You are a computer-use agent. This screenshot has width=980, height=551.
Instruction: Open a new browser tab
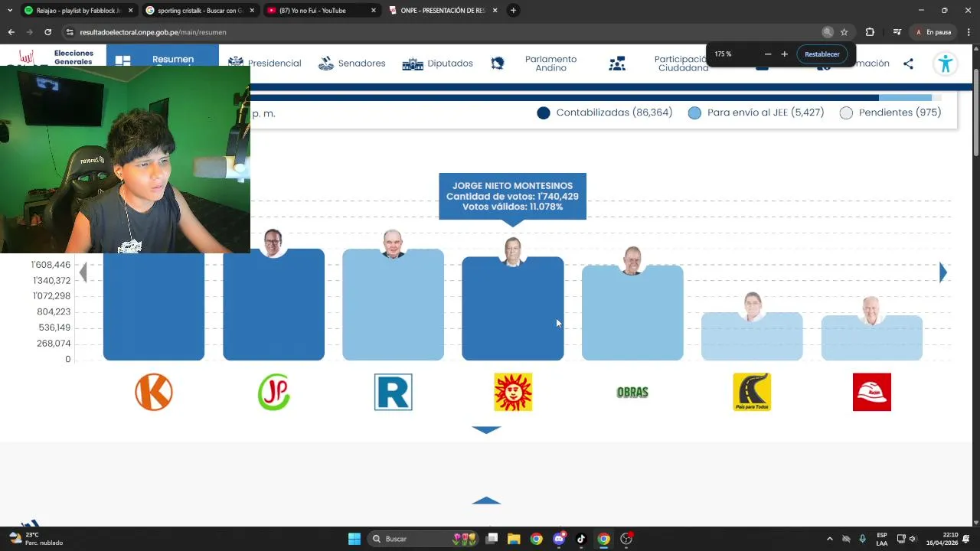[x=513, y=11]
